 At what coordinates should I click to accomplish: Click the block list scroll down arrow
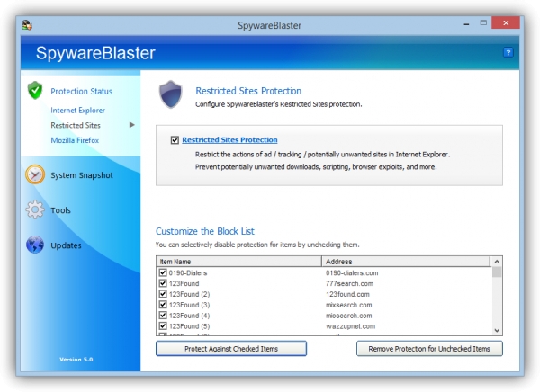(497, 330)
